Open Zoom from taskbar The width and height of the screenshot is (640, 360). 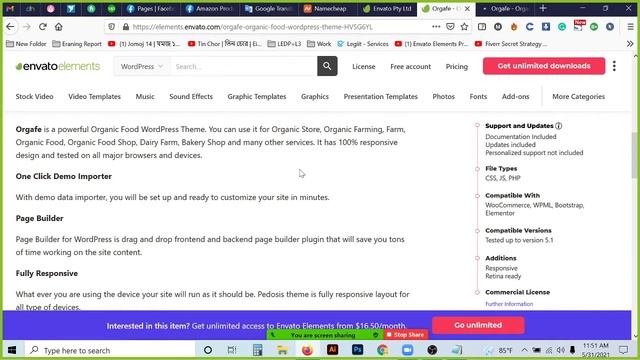pyautogui.click(x=407, y=350)
